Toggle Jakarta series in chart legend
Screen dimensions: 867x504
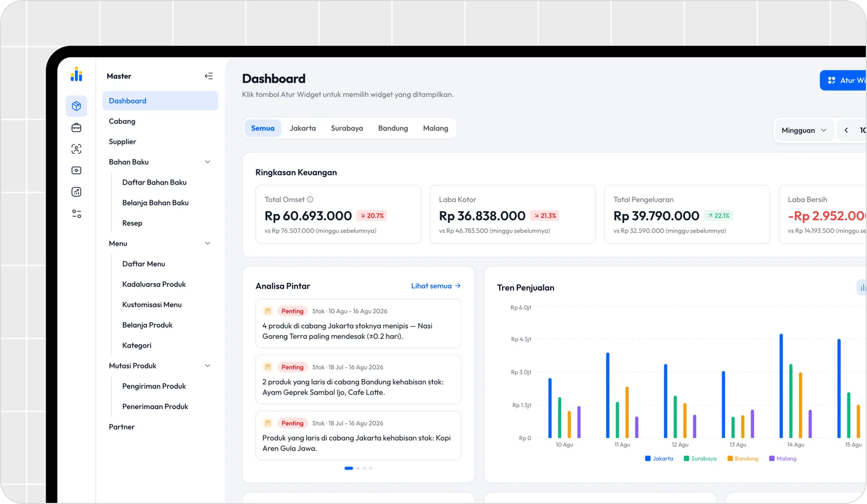pyautogui.click(x=659, y=459)
